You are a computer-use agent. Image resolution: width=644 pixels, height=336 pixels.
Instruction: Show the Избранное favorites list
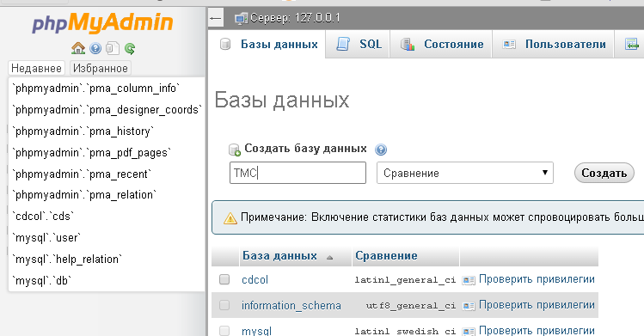101,68
